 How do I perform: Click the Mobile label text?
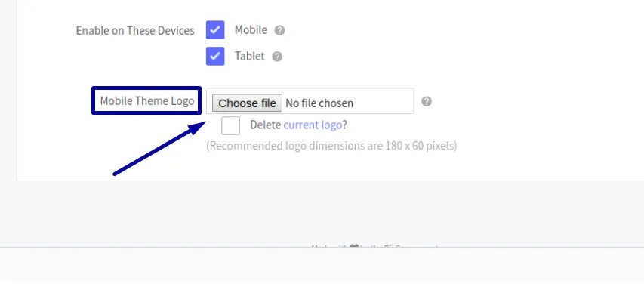point(251,30)
